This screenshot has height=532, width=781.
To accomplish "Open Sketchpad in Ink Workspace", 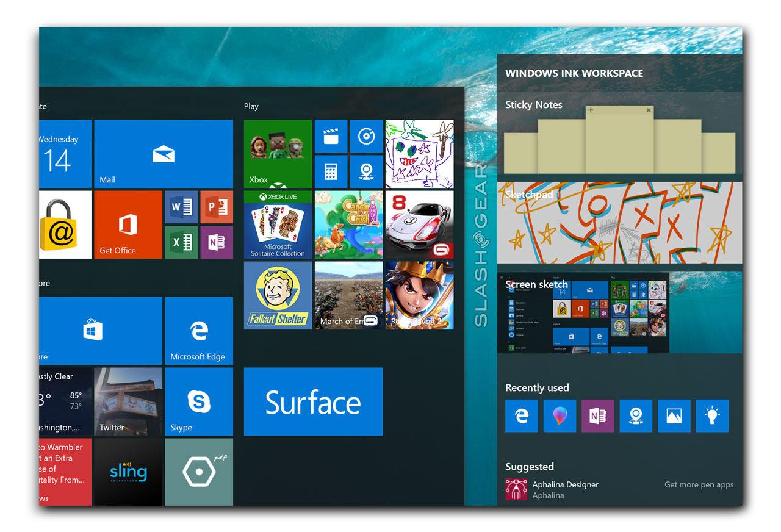I will pos(620,223).
